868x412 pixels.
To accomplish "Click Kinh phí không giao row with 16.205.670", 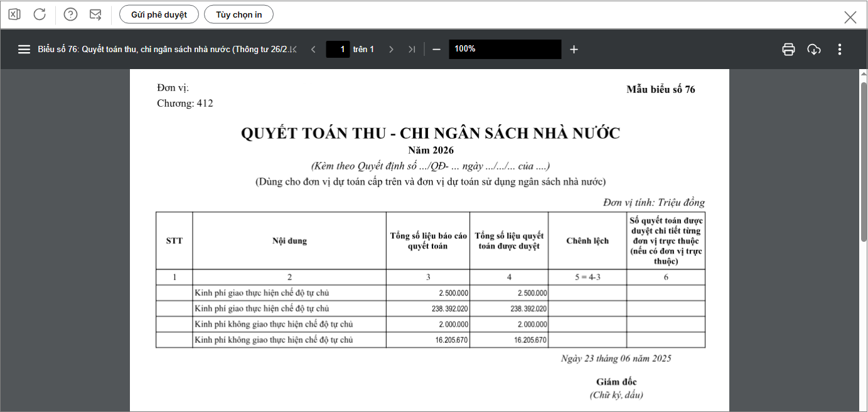I will [431, 340].
